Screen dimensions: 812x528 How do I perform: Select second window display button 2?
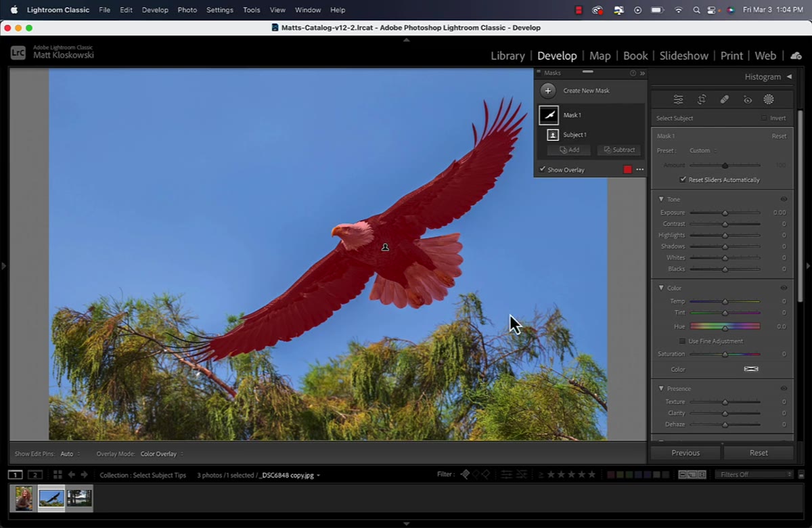point(35,475)
